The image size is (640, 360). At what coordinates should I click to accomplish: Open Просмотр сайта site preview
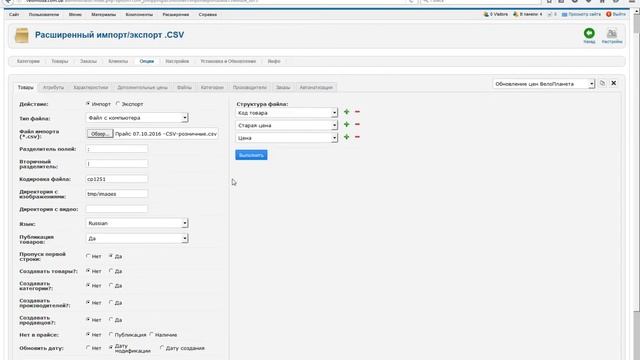click(581, 14)
